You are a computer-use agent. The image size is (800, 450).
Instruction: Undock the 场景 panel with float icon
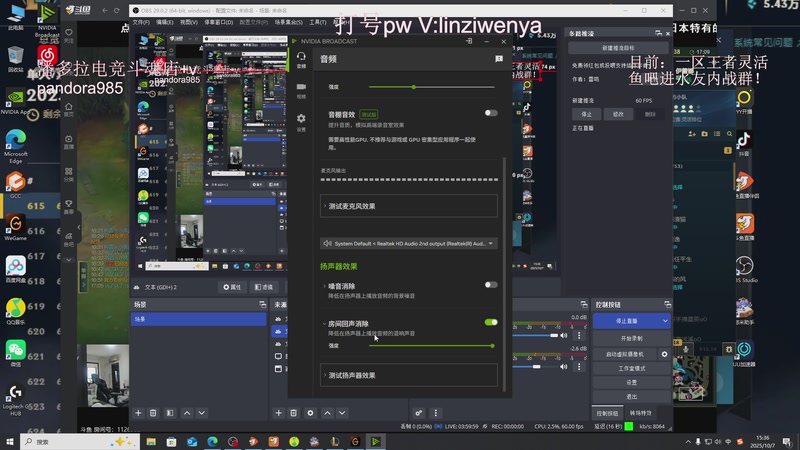click(262, 305)
